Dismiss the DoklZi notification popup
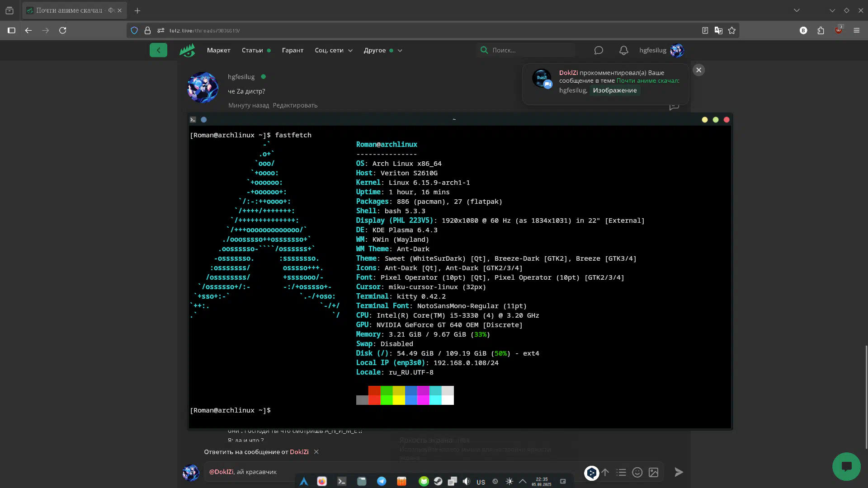The height and width of the screenshot is (488, 868). click(699, 70)
